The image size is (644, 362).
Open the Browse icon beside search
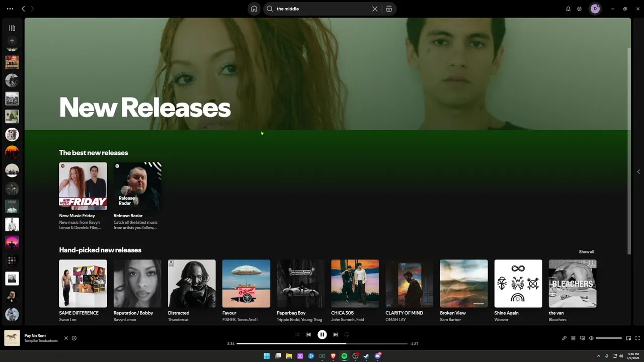pyautogui.click(x=389, y=9)
